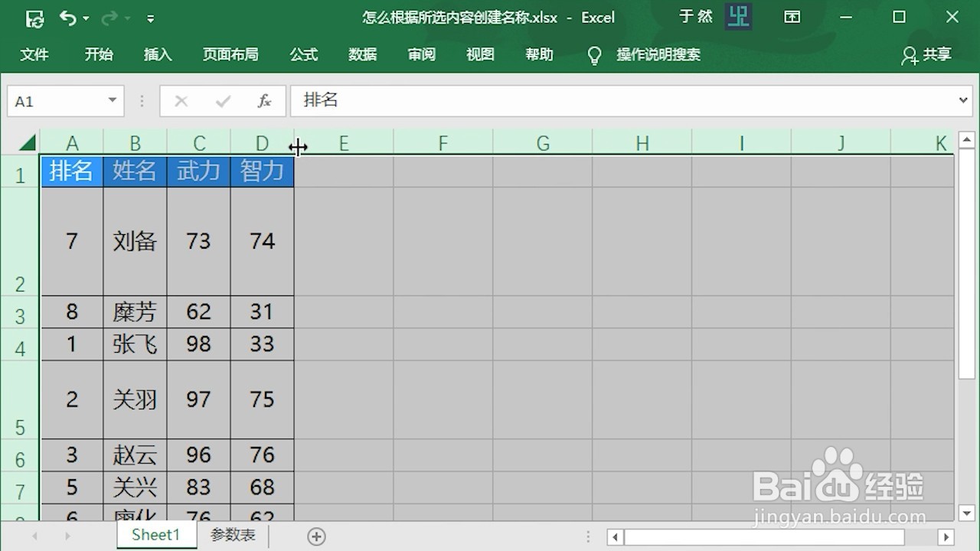980x551 pixels.
Task: Click the Enter checkmark icon near formula bar
Action: (222, 100)
